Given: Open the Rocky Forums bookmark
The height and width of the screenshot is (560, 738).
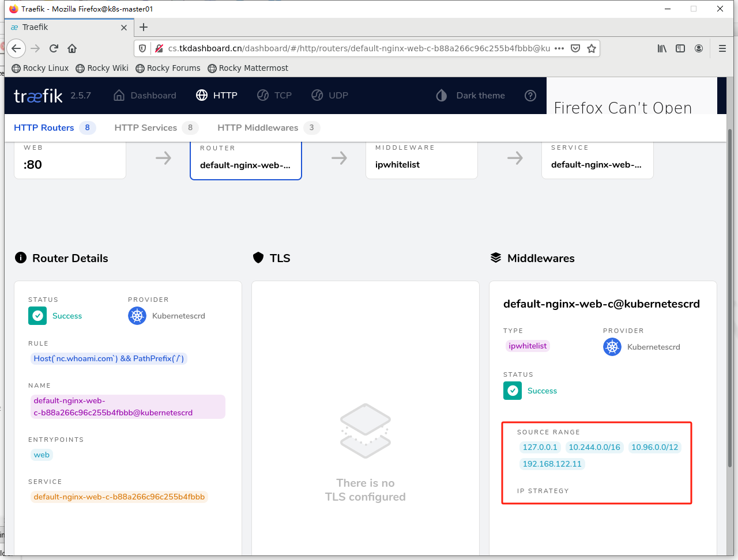Looking at the screenshot, I should click(168, 68).
